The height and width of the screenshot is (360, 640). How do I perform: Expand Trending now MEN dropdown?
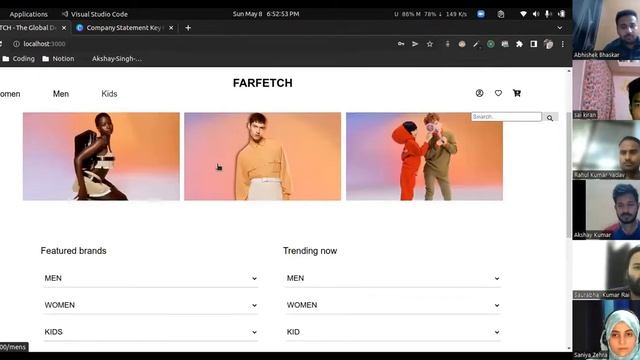392,278
